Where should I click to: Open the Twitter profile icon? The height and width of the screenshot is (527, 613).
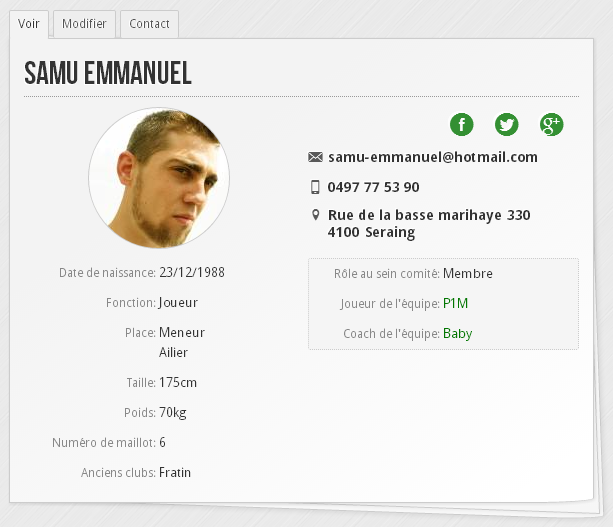coord(507,125)
